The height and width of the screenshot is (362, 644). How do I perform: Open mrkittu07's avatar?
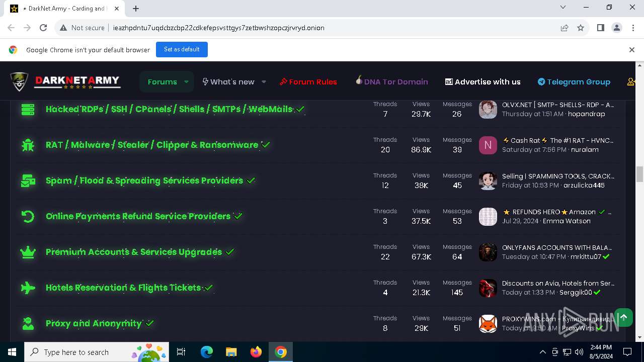(488, 252)
